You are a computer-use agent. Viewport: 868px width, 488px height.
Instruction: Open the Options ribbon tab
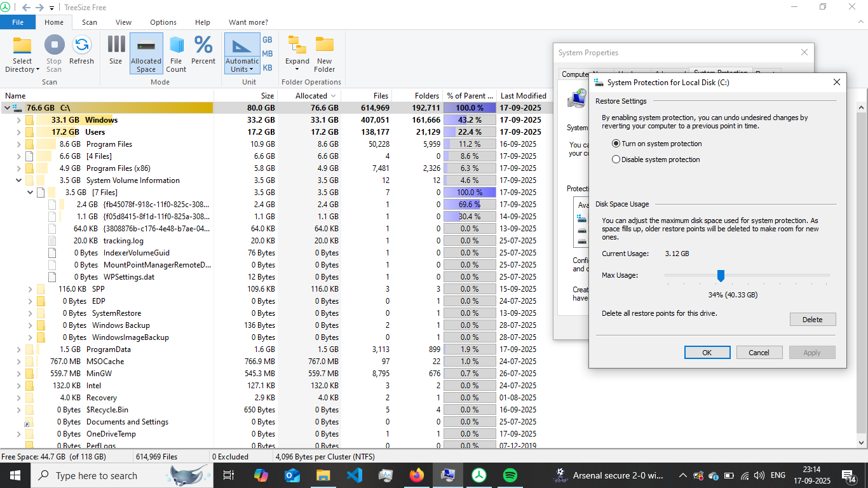point(163,22)
